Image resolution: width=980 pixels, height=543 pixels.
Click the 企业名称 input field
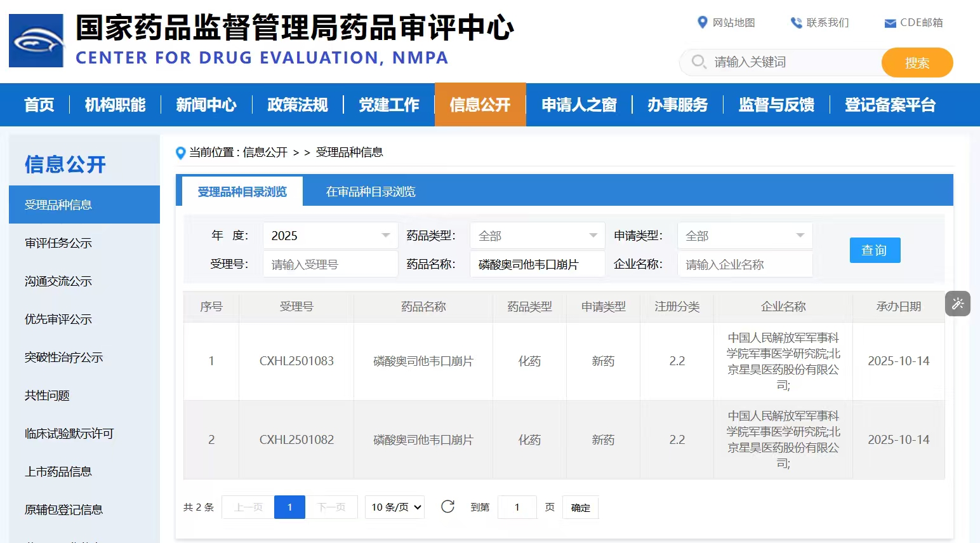pyautogui.click(x=745, y=264)
